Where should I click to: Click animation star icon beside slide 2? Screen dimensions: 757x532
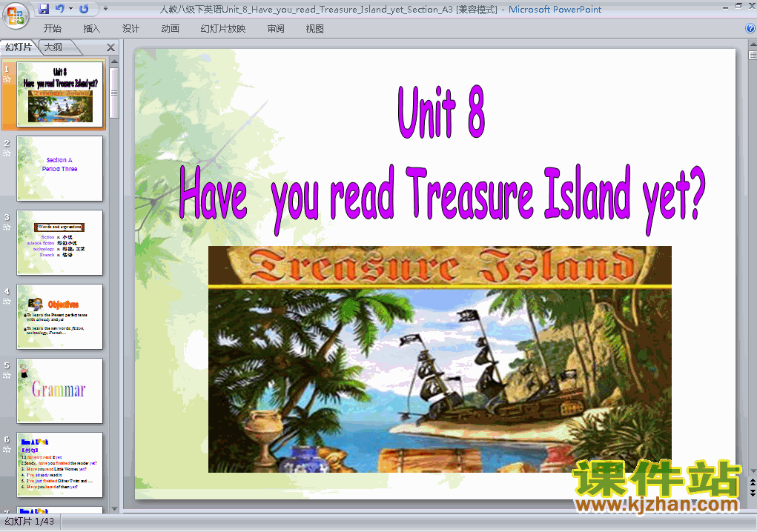pos(7,153)
